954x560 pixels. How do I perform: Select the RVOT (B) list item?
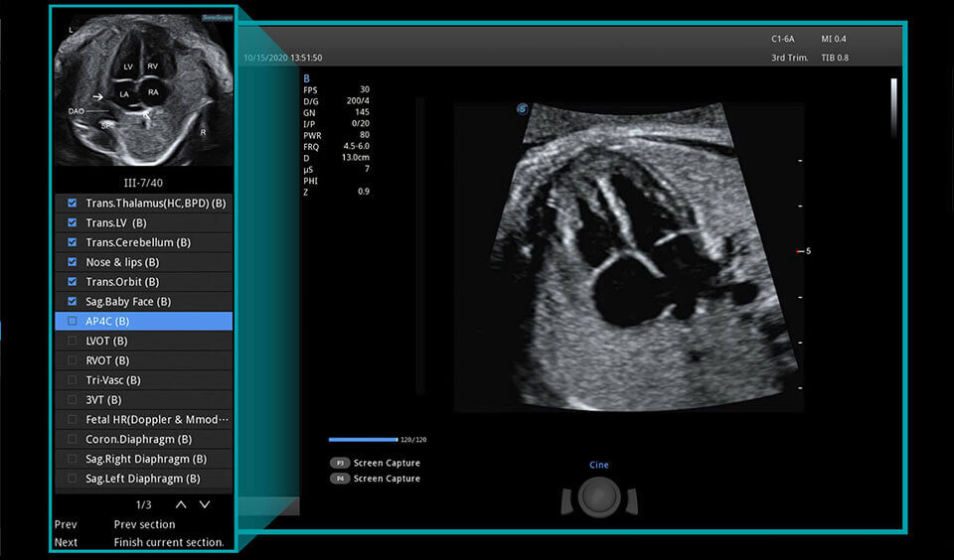click(107, 360)
